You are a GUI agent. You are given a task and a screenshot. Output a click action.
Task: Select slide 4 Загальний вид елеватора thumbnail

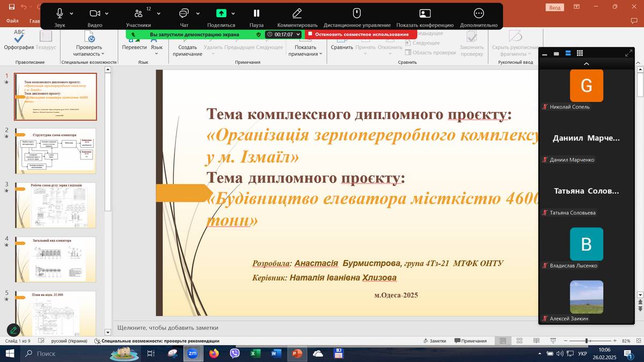[55, 259]
